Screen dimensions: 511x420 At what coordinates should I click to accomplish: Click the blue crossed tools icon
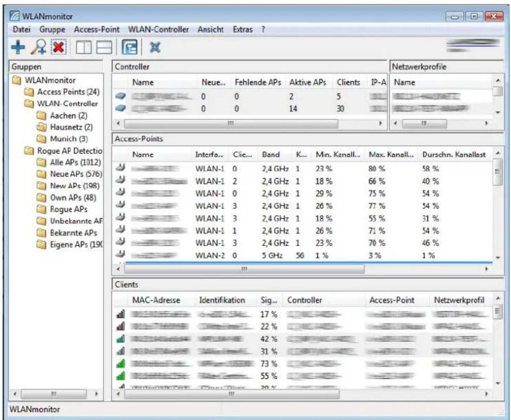[155, 47]
